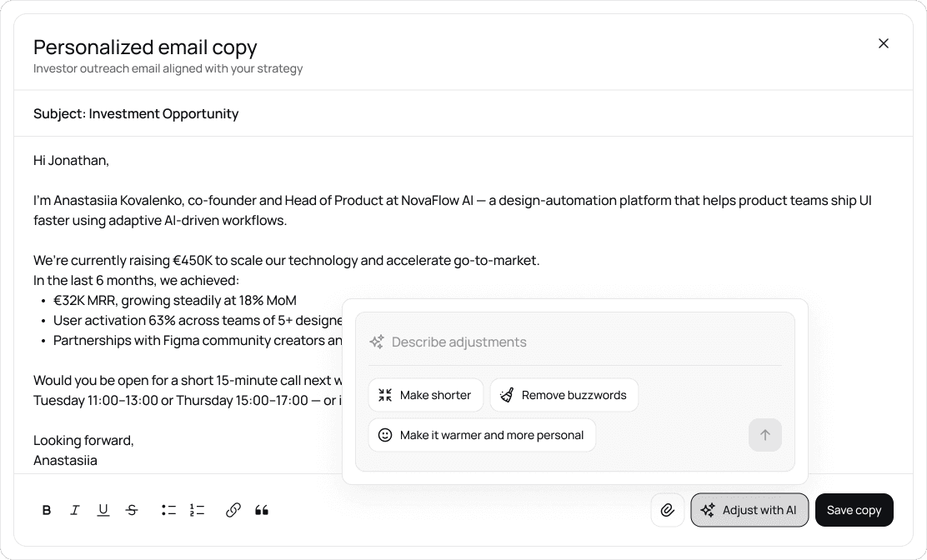Click the Hi Jonathan greeting line
This screenshot has height=560, width=927.
tap(71, 160)
